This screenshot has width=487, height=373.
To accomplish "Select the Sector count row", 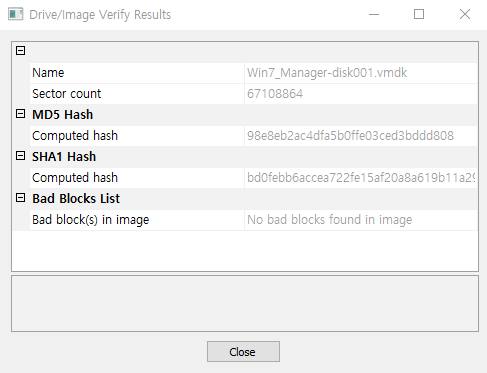I will pyautogui.click(x=253, y=94).
